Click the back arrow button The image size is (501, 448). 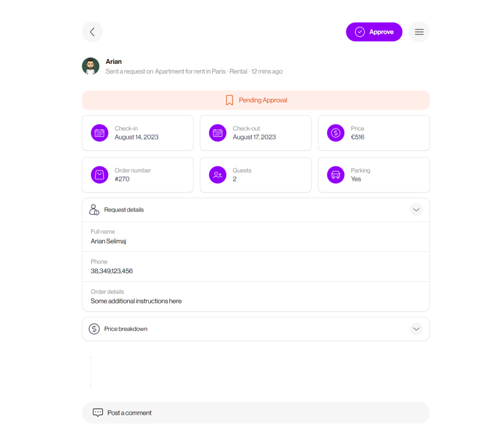click(92, 32)
